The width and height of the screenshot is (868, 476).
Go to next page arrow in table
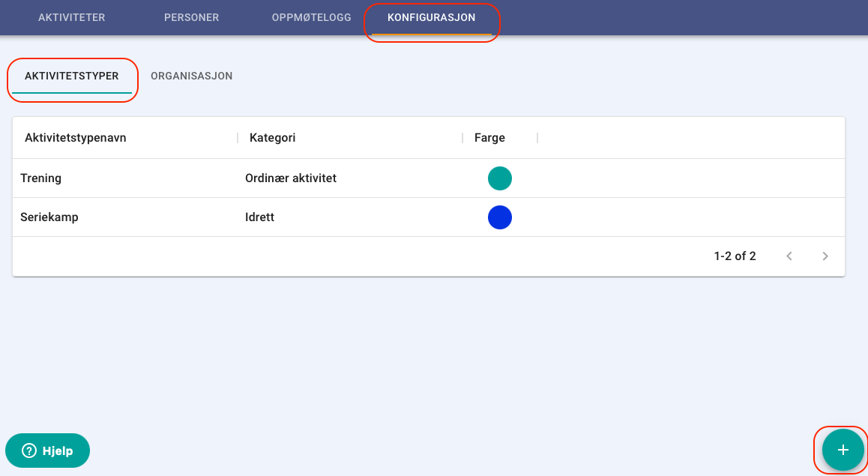(825, 256)
